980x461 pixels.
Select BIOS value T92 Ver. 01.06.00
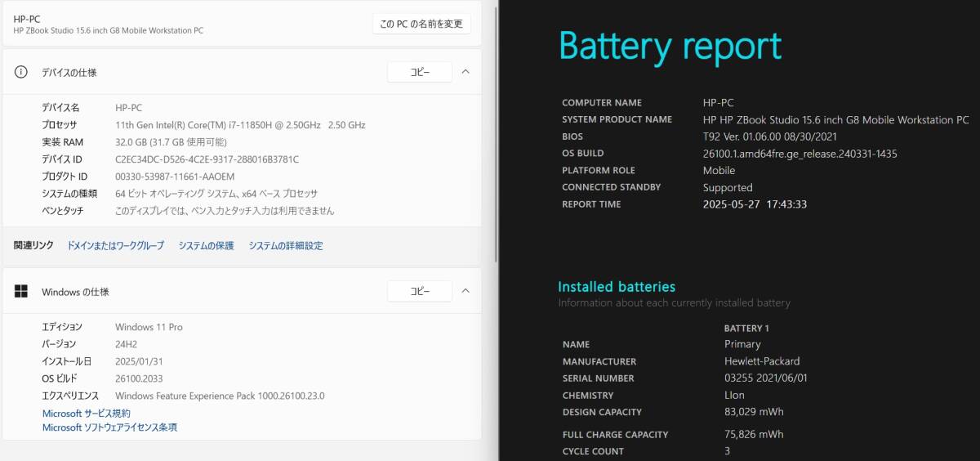tap(769, 137)
